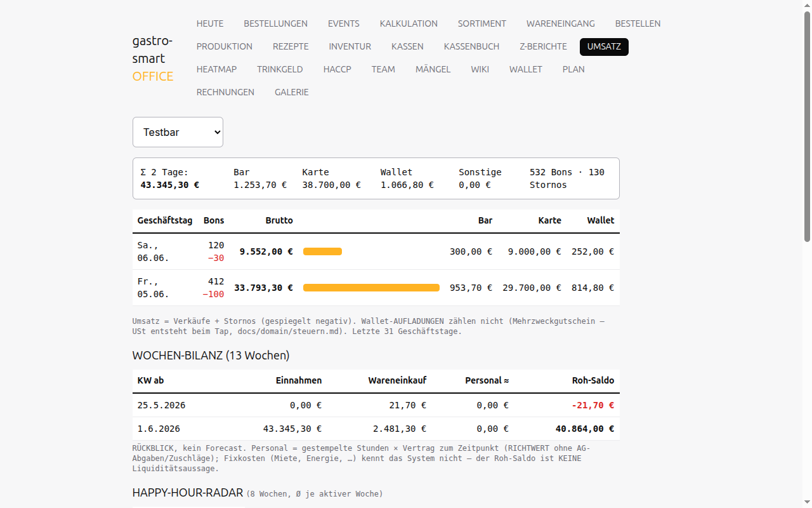
Task: Click the page vertical scrollbar
Action: [807, 127]
